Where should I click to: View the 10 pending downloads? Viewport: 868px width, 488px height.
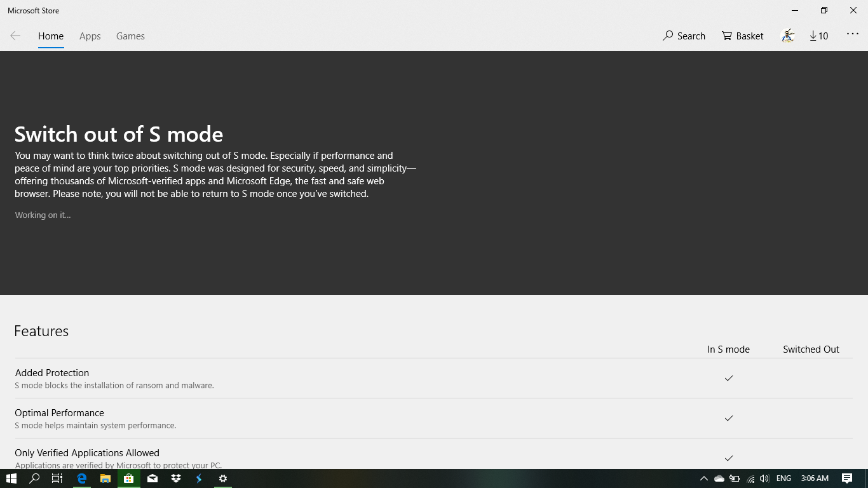pos(819,36)
